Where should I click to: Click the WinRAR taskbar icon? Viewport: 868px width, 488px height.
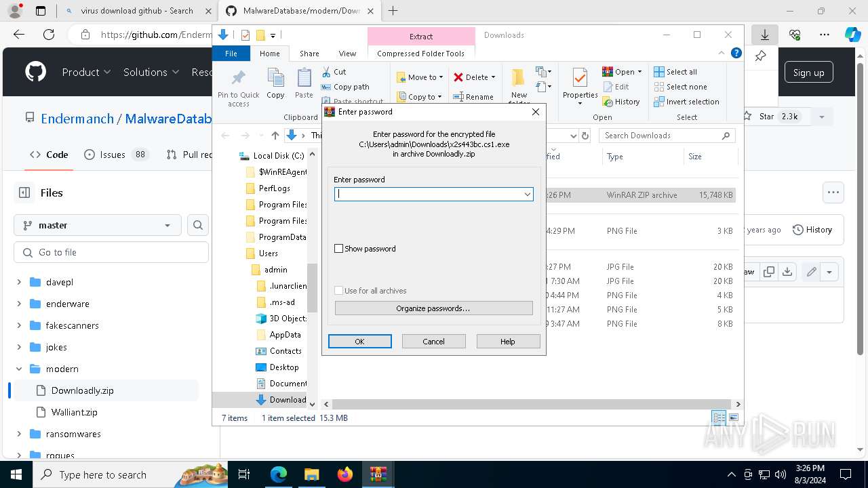click(378, 474)
